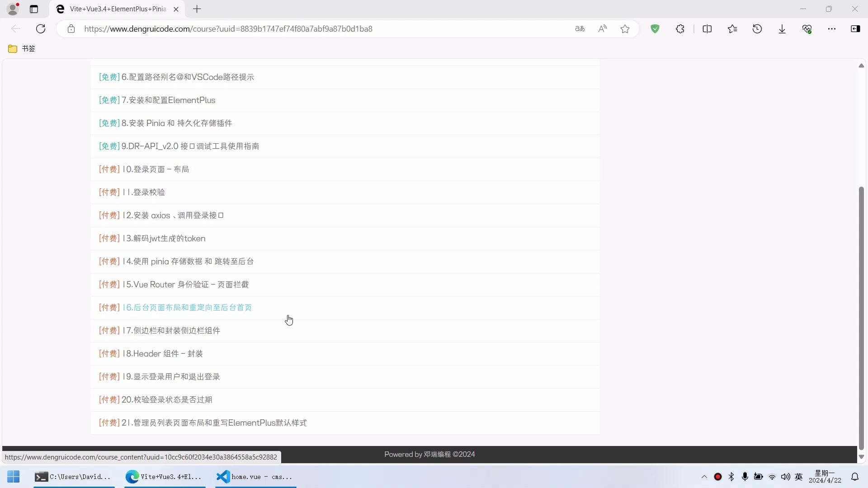The width and height of the screenshot is (868, 488).
Task: Open the Downloads panel
Action: (782, 28)
